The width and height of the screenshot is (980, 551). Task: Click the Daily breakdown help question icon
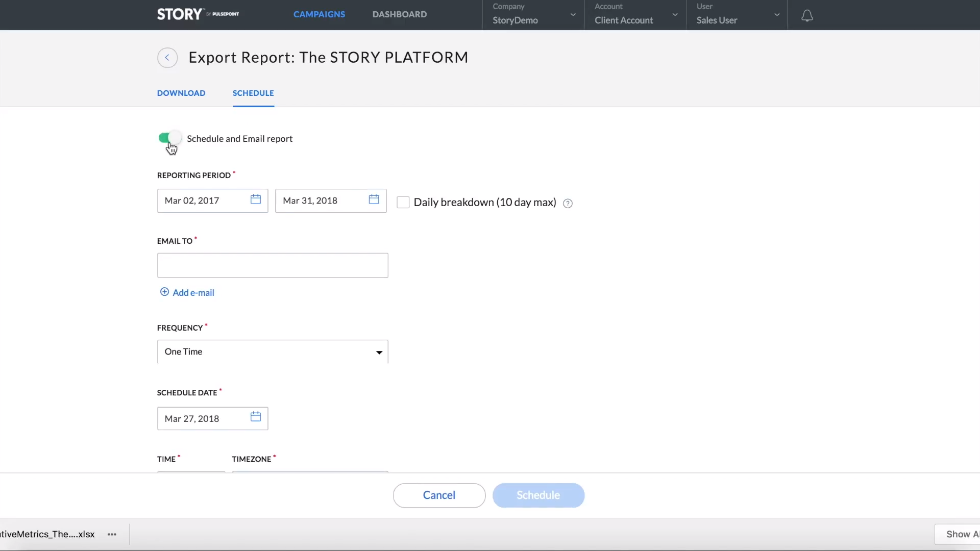(x=568, y=204)
